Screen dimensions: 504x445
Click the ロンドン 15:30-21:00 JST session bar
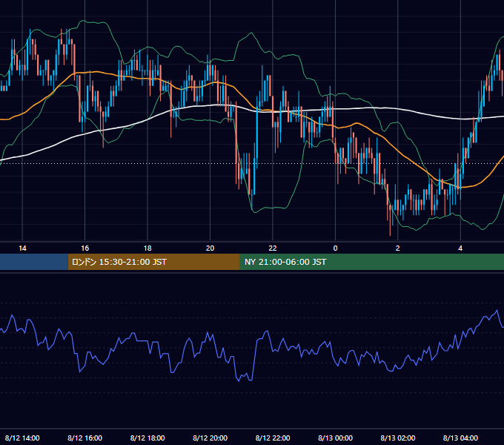click(153, 262)
